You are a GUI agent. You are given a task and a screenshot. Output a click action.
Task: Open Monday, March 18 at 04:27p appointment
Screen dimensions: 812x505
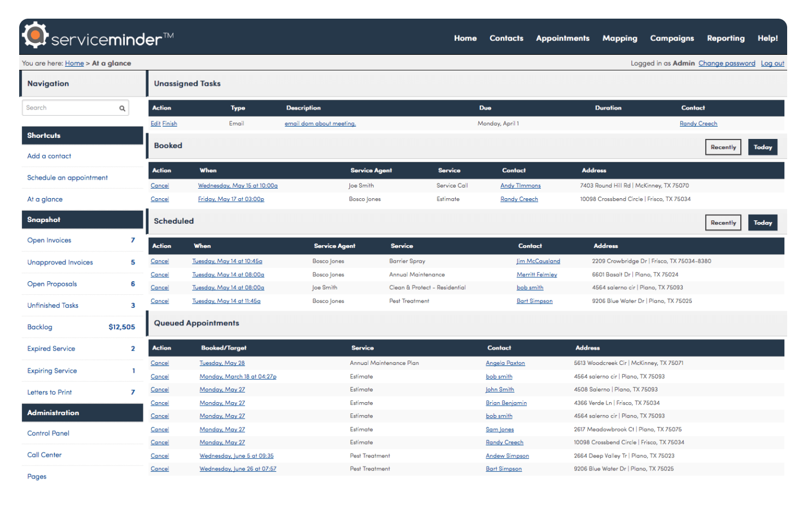(x=238, y=377)
